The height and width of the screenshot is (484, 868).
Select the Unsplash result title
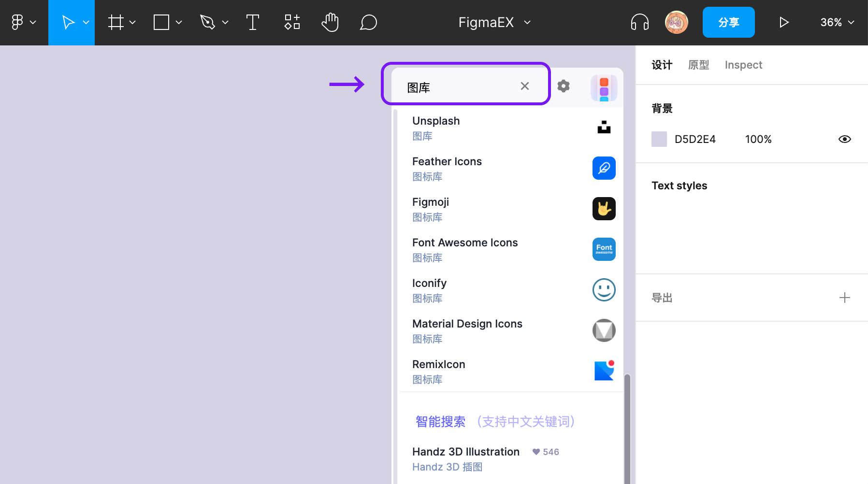click(x=436, y=121)
